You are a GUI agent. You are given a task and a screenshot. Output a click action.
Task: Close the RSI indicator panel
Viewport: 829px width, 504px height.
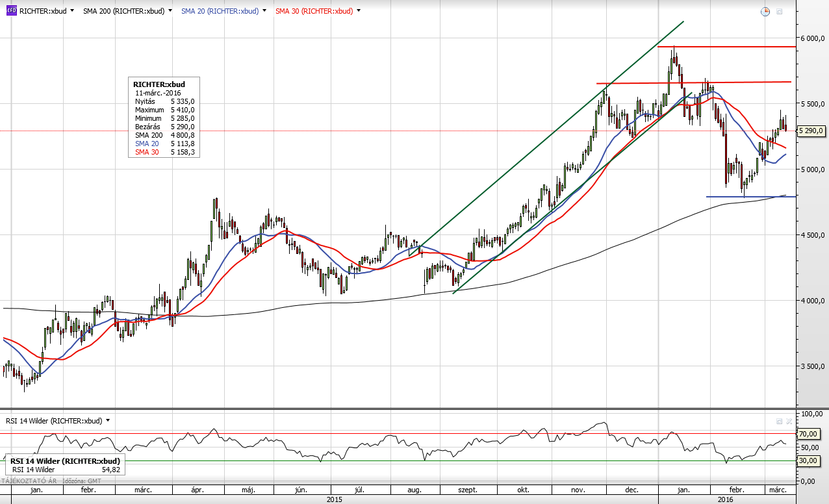pos(789,422)
